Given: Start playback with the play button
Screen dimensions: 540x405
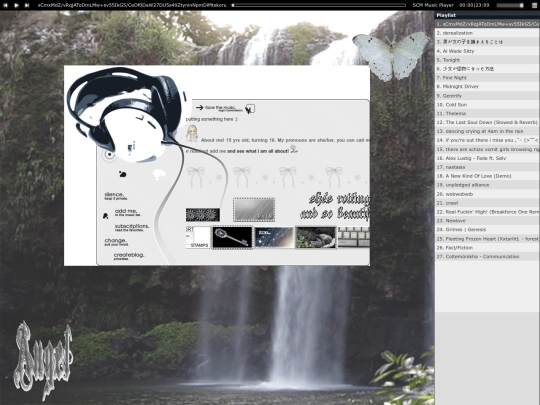Looking at the screenshot, I should click(16, 5).
